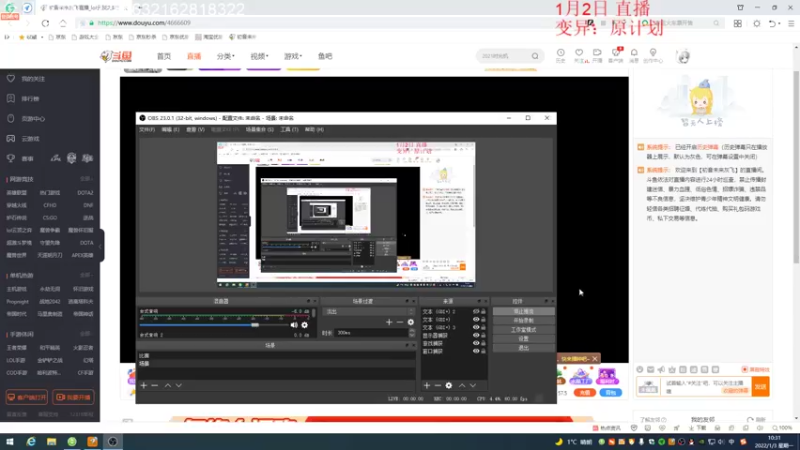Expand Douyu 游戏 navigation dropdown
This screenshot has height=450, width=800.
293,56
